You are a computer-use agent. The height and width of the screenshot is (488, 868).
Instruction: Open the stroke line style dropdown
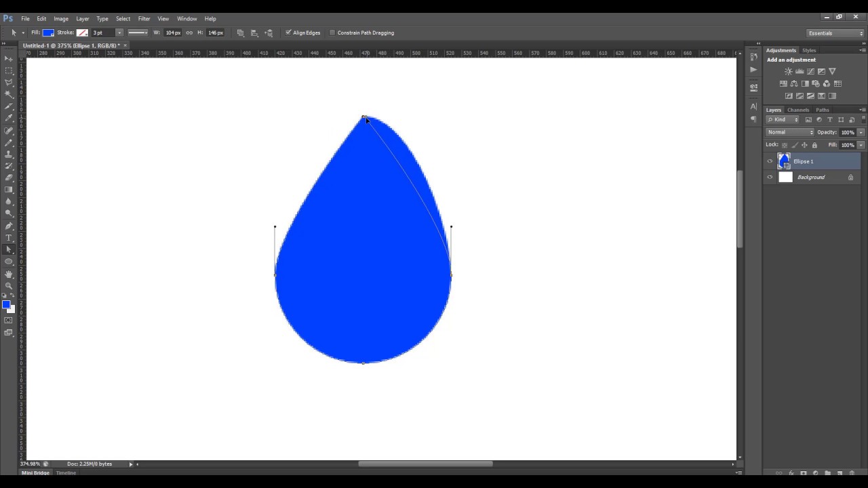(x=138, y=33)
